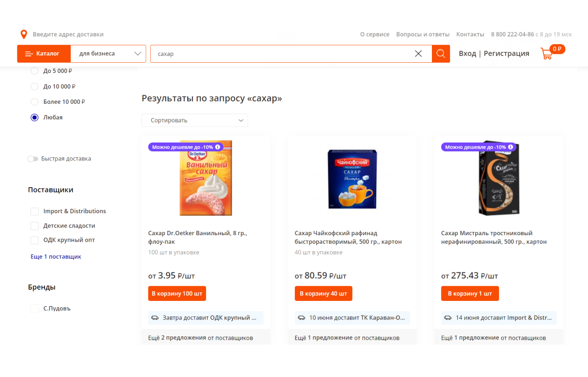Click the orange search magnifier button
The width and height of the screenshot is (588, 377).
pos(441,54)
